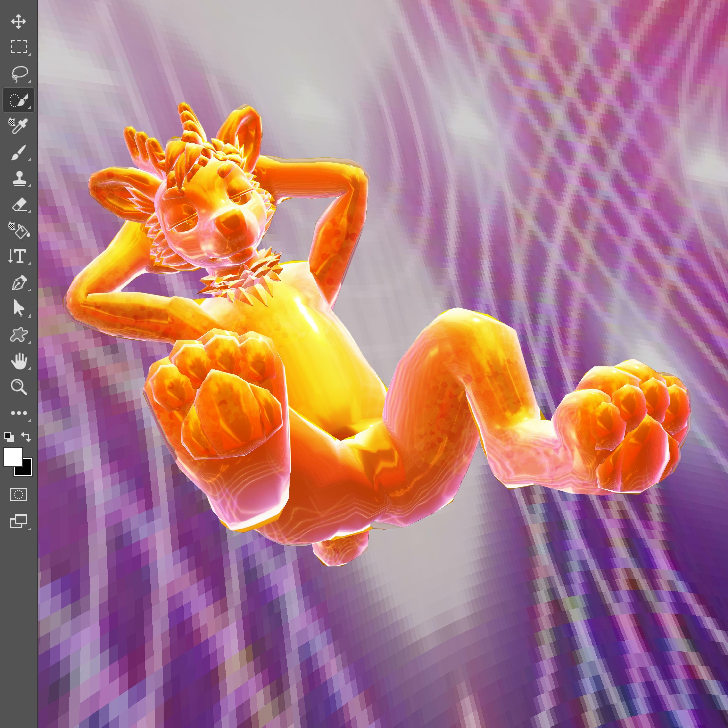This screenshot has height=728, width=728.
Task: Swap foreground and background colors
Action: (x=26, y=437)
